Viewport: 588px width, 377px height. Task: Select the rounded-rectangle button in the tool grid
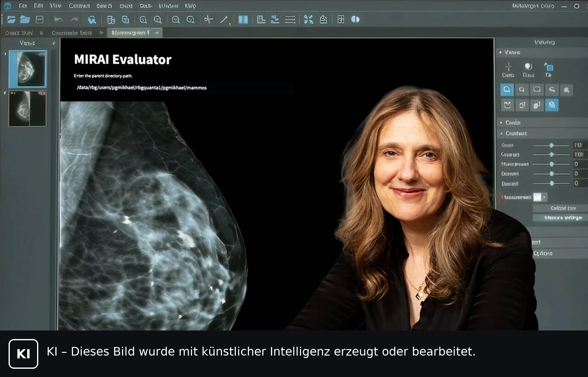pos(537,90)
